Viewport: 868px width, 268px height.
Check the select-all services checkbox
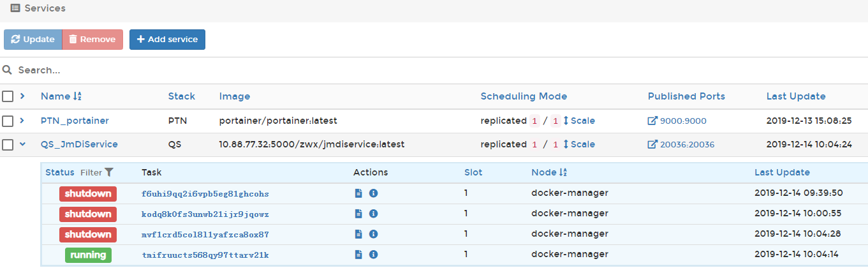[x=8, y=96]
